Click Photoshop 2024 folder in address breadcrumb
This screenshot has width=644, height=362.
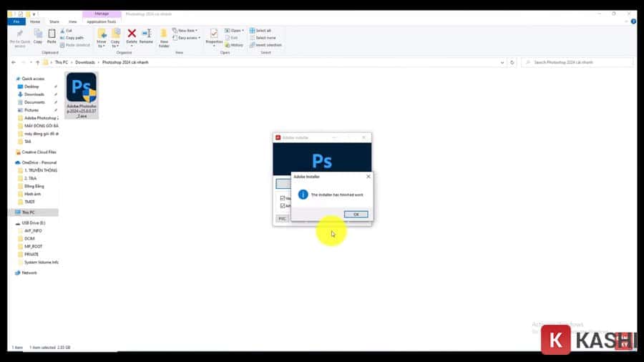[125, 62]
